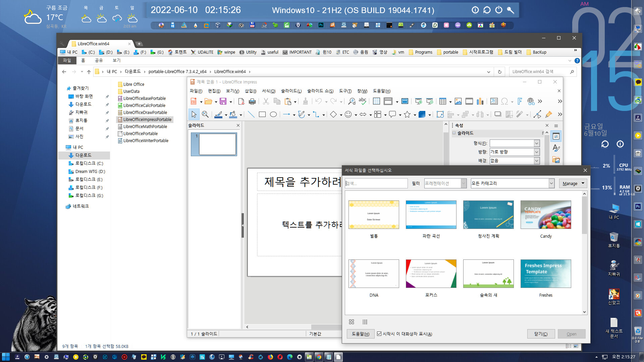Expand the Explorer address bar history dropdown
The width and height of the screenshot is (644, 362).
tap(489, 72)
